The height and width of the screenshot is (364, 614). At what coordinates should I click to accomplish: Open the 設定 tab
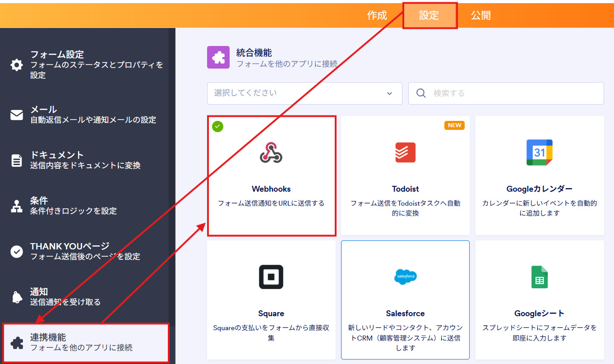[x=429, y=15]
